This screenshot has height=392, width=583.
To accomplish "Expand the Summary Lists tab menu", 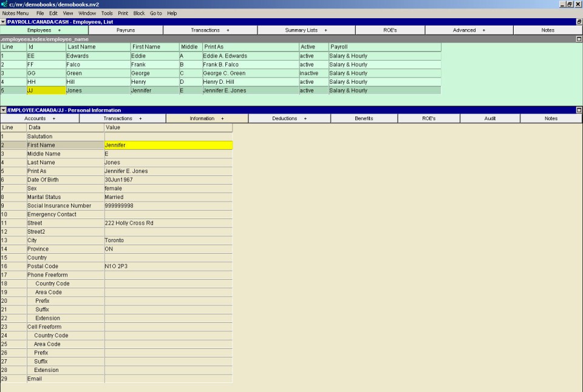I will [306, 30].
